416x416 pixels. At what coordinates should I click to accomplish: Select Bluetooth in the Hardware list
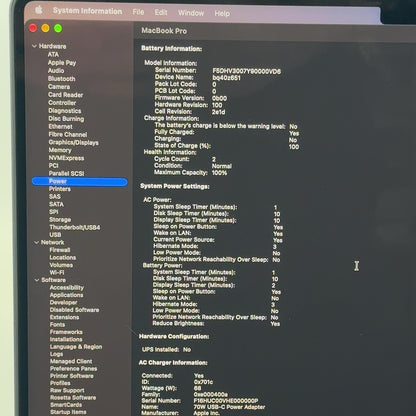coord(61,79)
